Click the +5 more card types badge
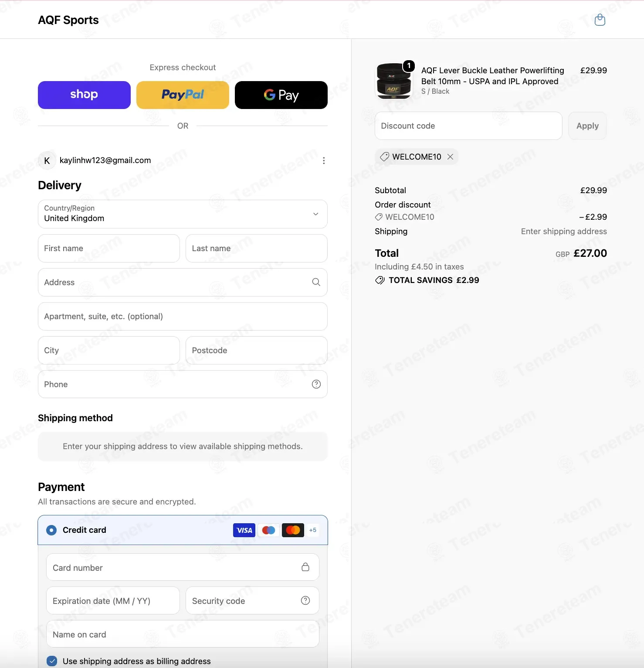Screen dimensions: 644x668 pos(312,530)
